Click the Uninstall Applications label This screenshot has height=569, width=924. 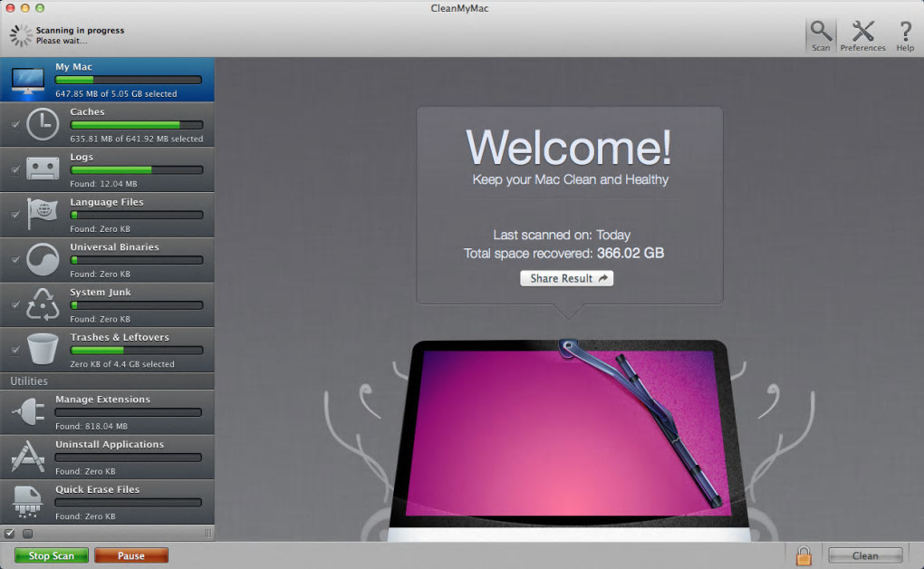110,444
